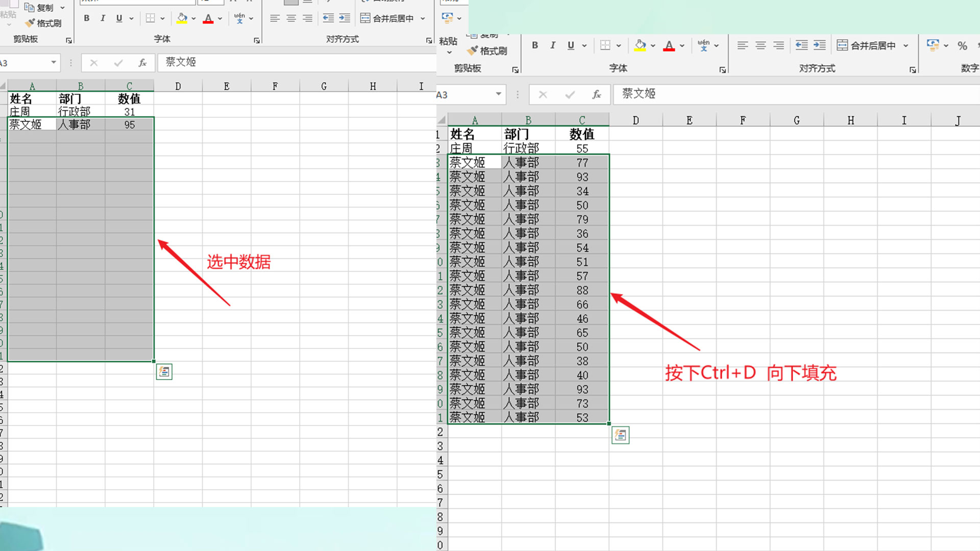
Task: Select column D header in right window
Action: [635, 120]
